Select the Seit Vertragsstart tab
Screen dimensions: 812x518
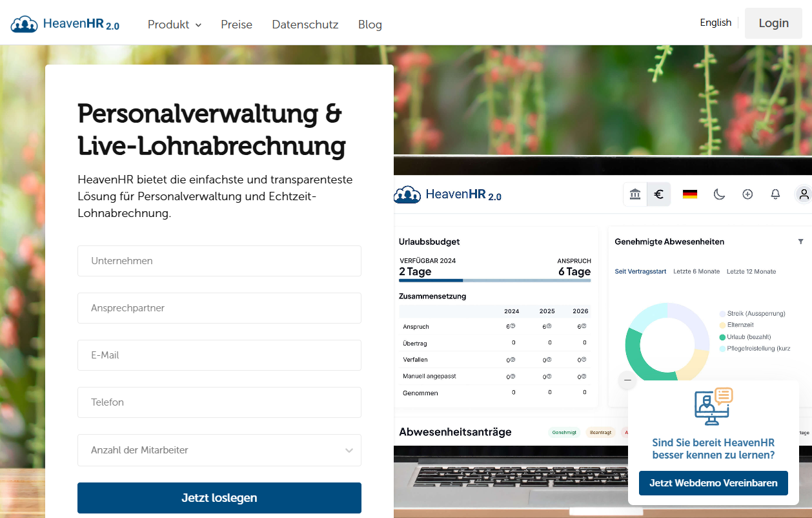[640, 271]
